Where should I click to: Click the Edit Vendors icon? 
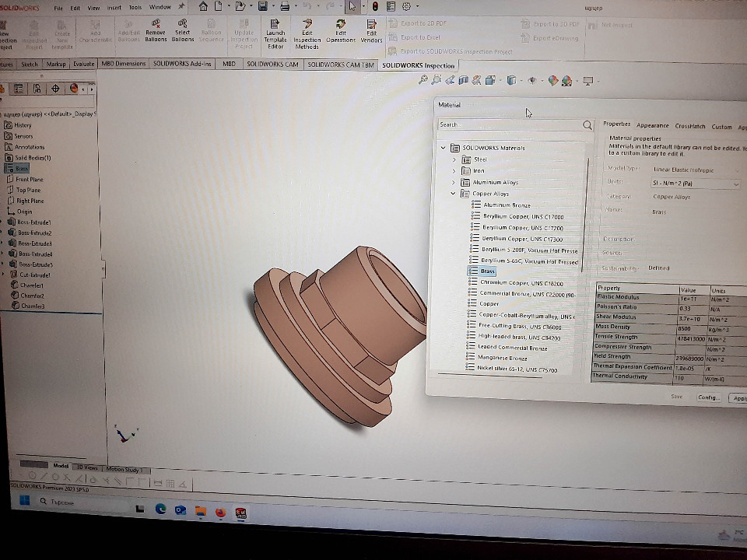point(371,24)
